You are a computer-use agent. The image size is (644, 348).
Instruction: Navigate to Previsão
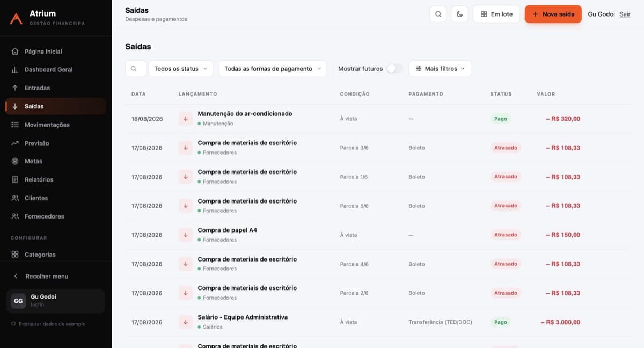tap(56, 143)
